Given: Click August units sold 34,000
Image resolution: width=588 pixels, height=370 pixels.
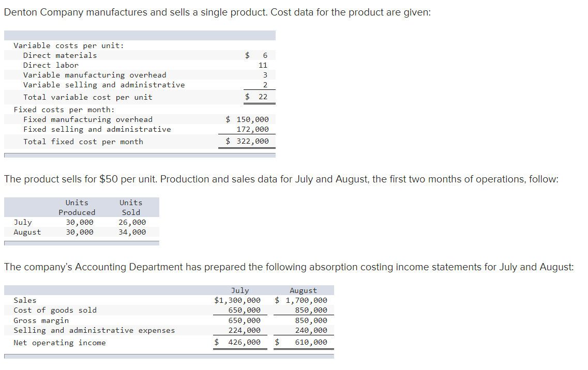Looking at the screenshot, I should click(x=132, y=232).
